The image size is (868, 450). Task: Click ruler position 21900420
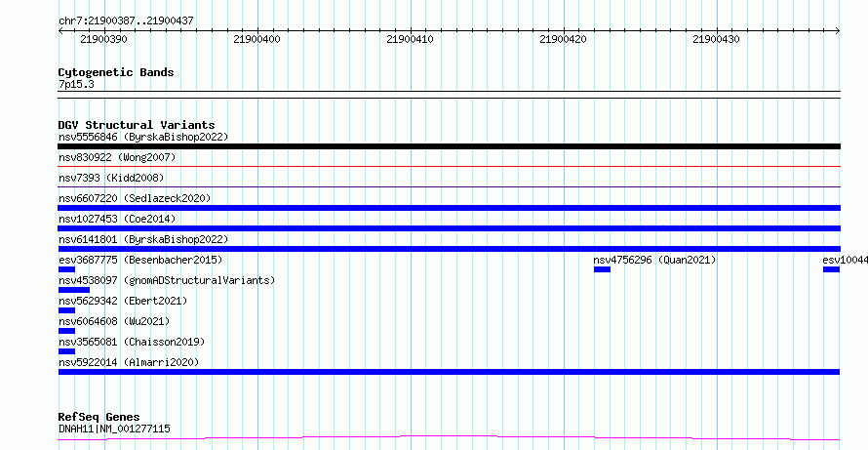point(563,39)
